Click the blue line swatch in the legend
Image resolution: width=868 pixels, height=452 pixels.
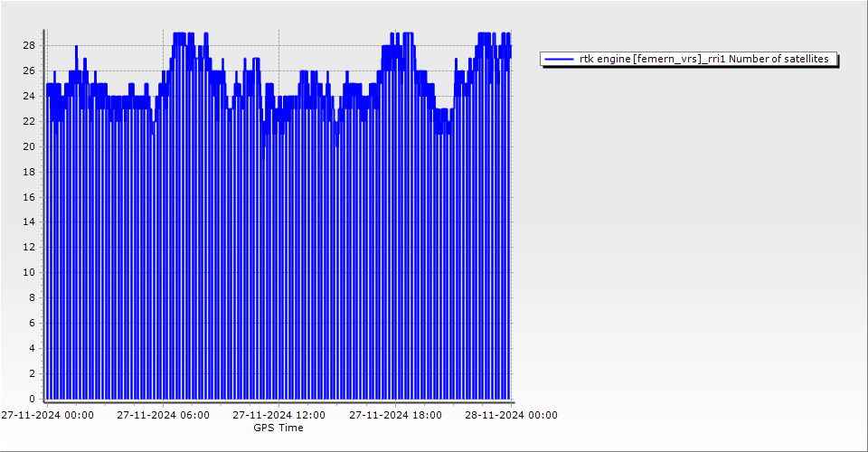(x=559, y=59)
